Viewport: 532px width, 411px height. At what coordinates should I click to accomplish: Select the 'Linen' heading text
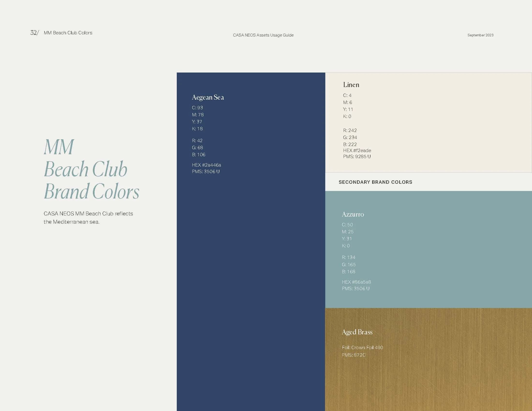pyautogui.click(x=351, y=85)
